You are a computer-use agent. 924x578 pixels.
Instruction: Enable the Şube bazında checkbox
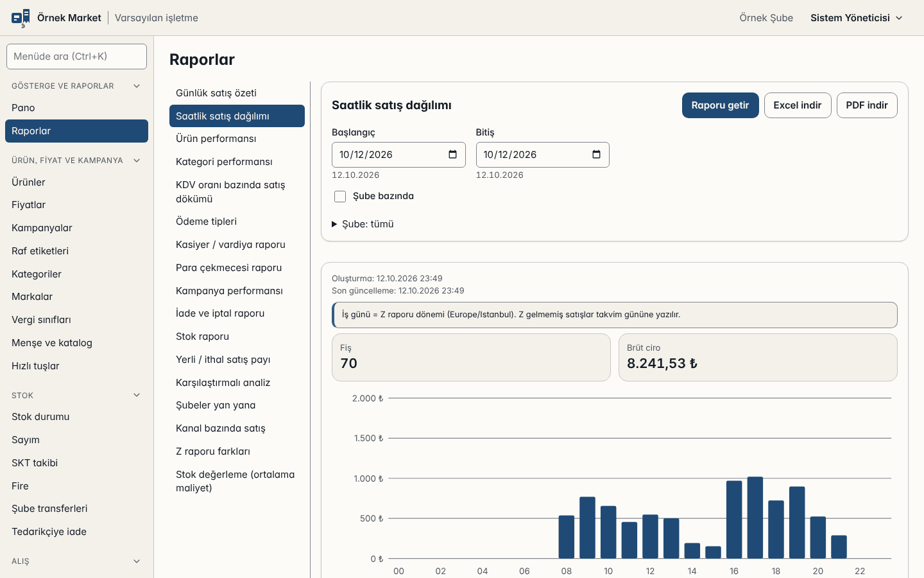340,197
